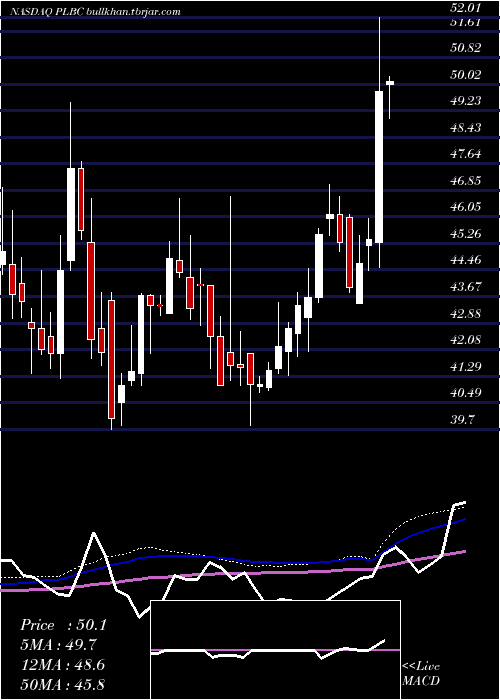500x700 pixels.
Task: Select the 42.88 price axis label
Action: click(466, 313)
